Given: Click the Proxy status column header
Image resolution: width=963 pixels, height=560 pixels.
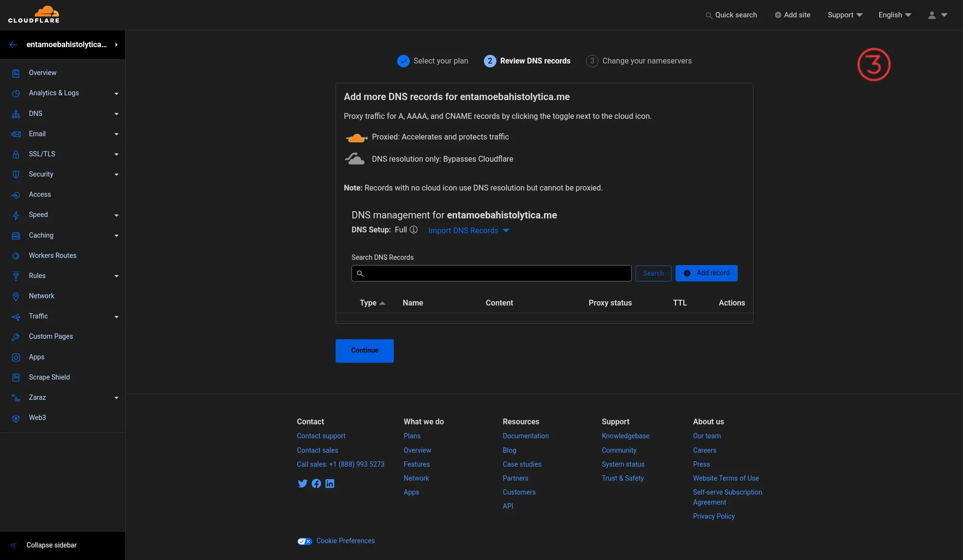Looking at the screenshot, I should click(610, 303).
